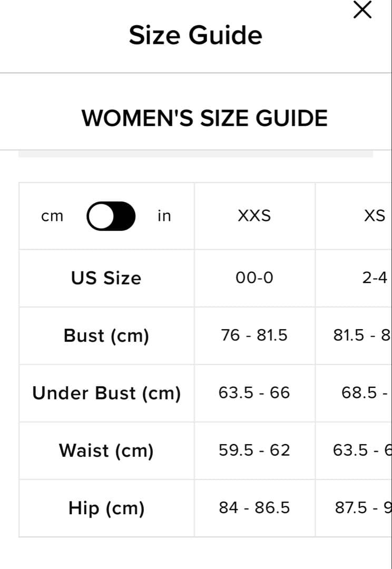The width and height of the screenshot is (392, 569).
Task: Select the XXS size column header
Action: click(x=254, y=216)
